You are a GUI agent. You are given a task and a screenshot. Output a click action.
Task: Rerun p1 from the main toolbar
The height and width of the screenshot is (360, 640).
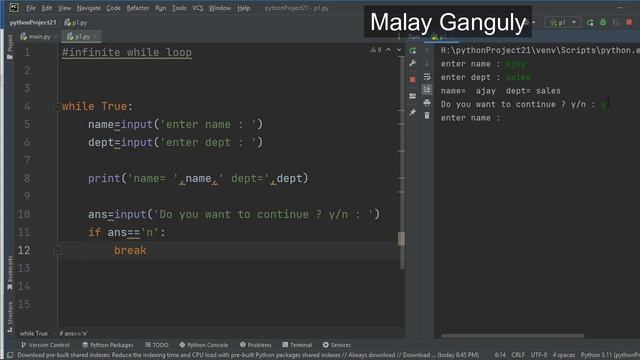[x=590, y=22]
